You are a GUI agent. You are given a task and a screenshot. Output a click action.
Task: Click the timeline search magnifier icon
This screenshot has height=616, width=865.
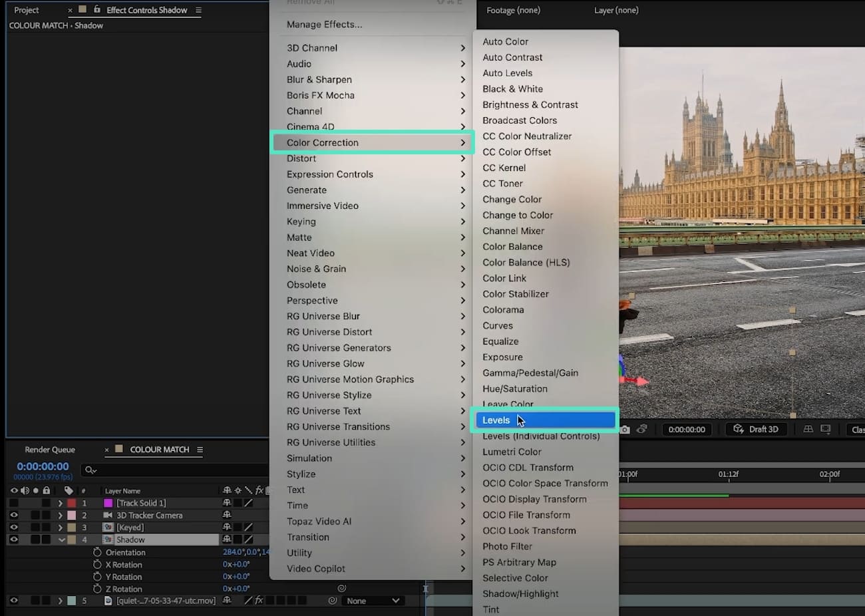point(90,470)
